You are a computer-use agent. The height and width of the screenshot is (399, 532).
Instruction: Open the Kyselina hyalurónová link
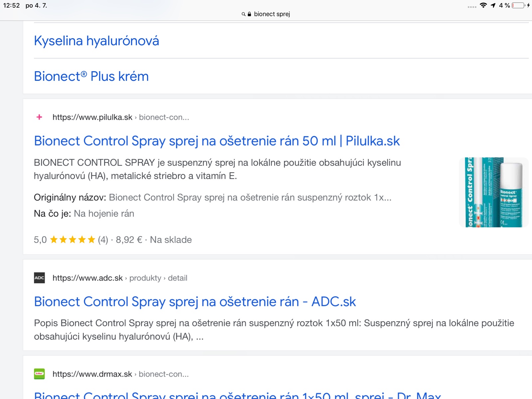pos(96,41)
